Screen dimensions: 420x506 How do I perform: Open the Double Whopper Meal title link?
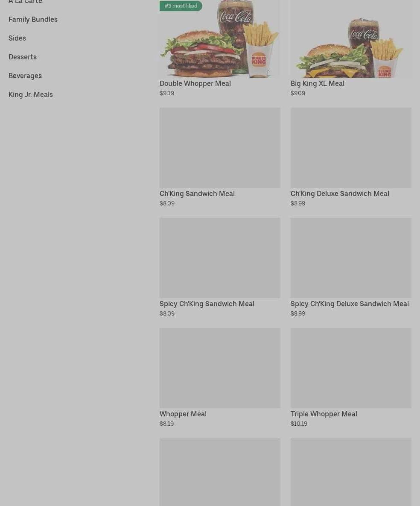195,83
